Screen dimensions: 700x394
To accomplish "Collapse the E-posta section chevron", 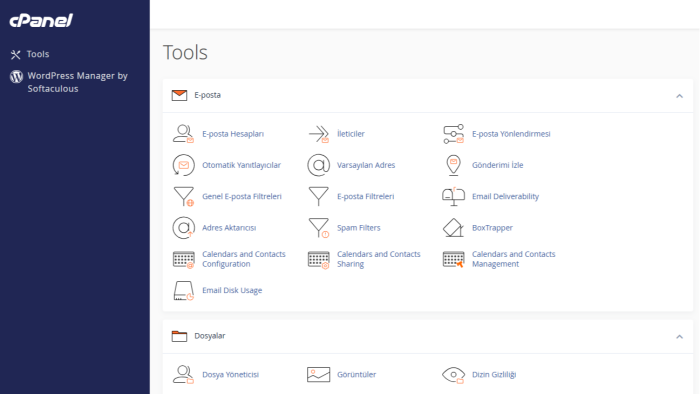I will pos(679,96).
